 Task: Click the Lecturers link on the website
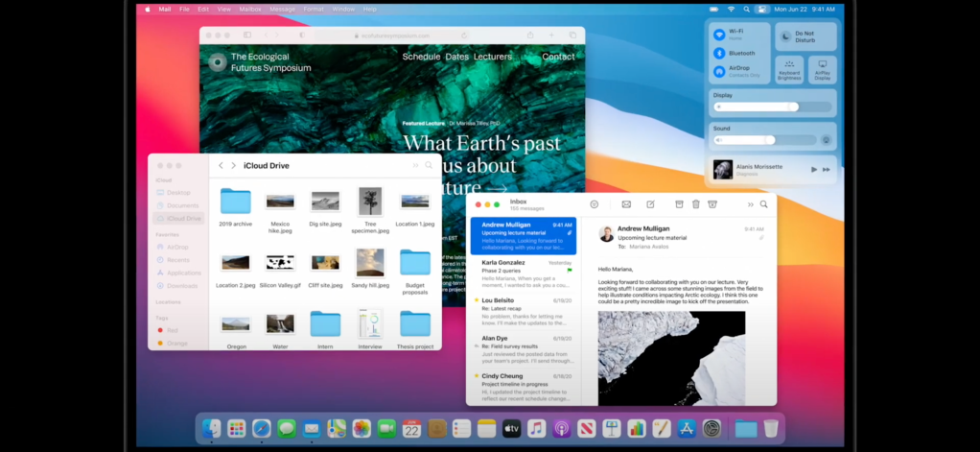(493, 57)
